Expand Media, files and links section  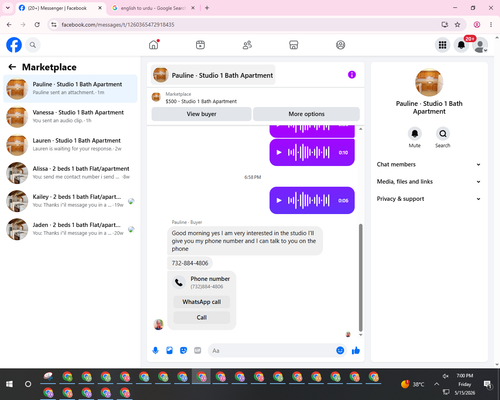tap(429, 182)
